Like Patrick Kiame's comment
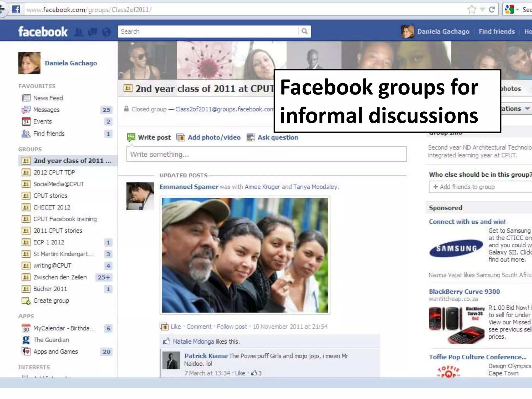 (240, 373)
